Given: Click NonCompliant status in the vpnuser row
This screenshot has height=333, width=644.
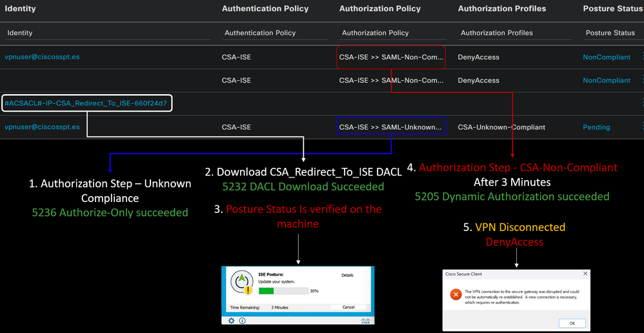Looking at the screenshot, I should (x=607, y=57).
